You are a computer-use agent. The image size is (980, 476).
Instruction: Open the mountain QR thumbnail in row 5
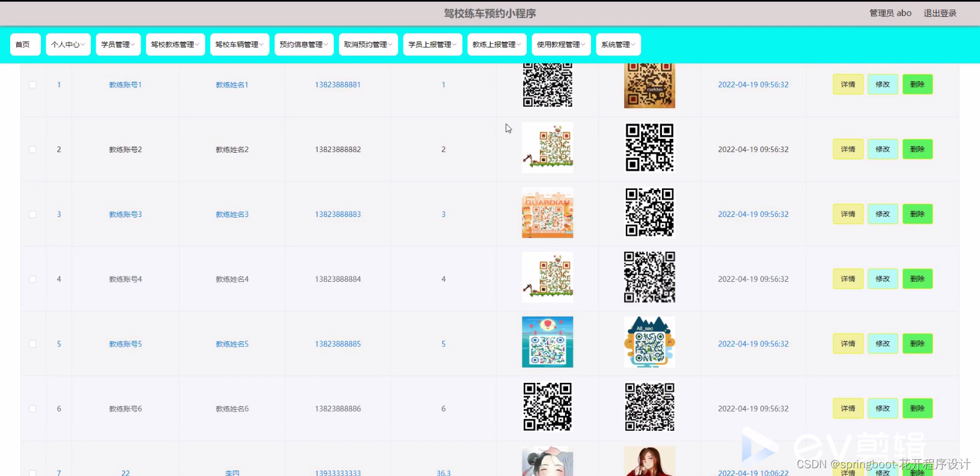click(x=649, y=342)
